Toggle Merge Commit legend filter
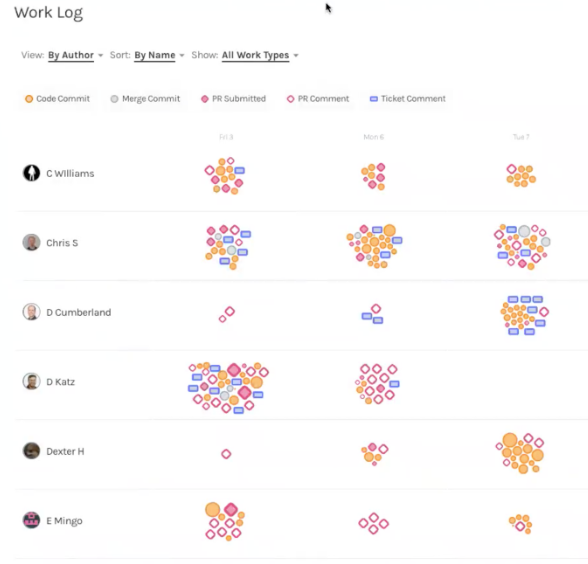The width and height of the screenshot is (588, 564). click(146, 99)
